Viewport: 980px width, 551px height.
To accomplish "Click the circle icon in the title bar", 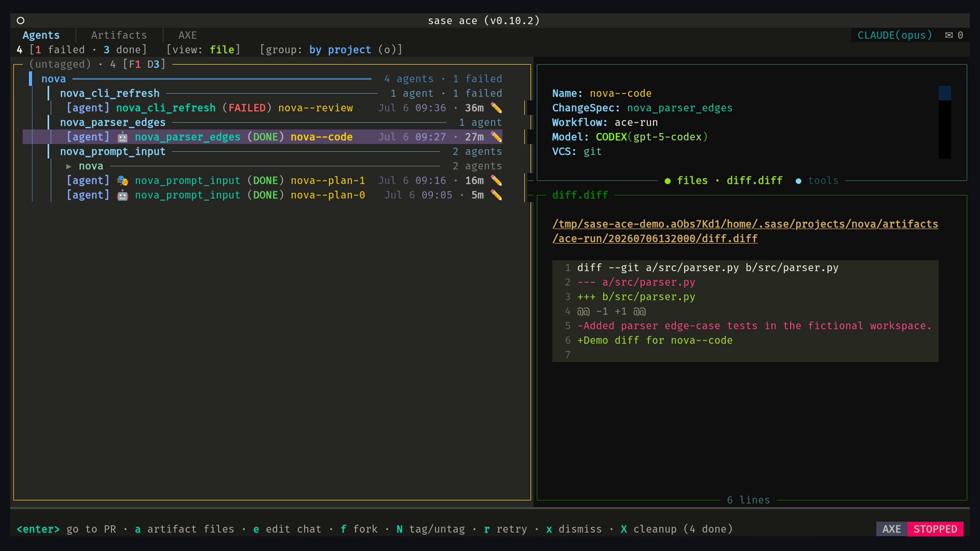I will (20, 20).
